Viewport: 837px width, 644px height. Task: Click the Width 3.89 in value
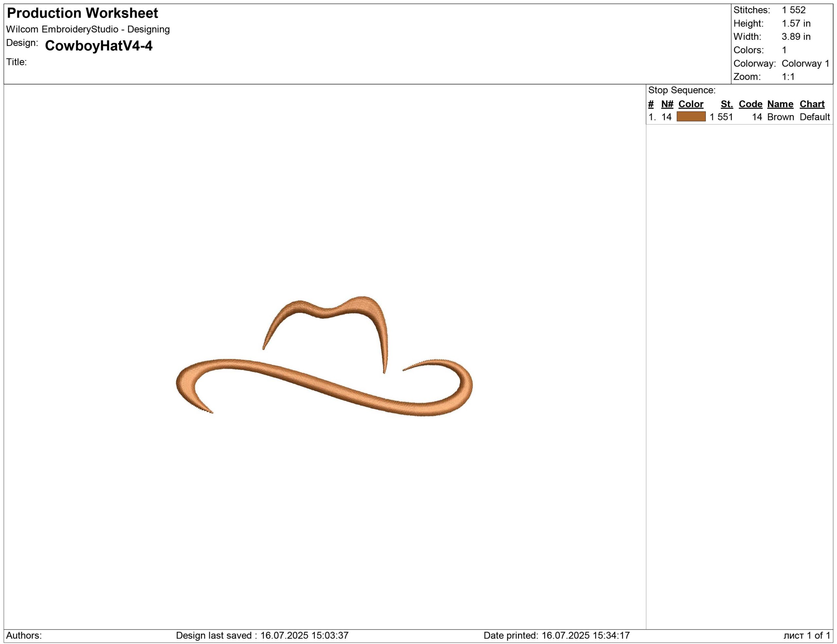click(x=796, y=37)
